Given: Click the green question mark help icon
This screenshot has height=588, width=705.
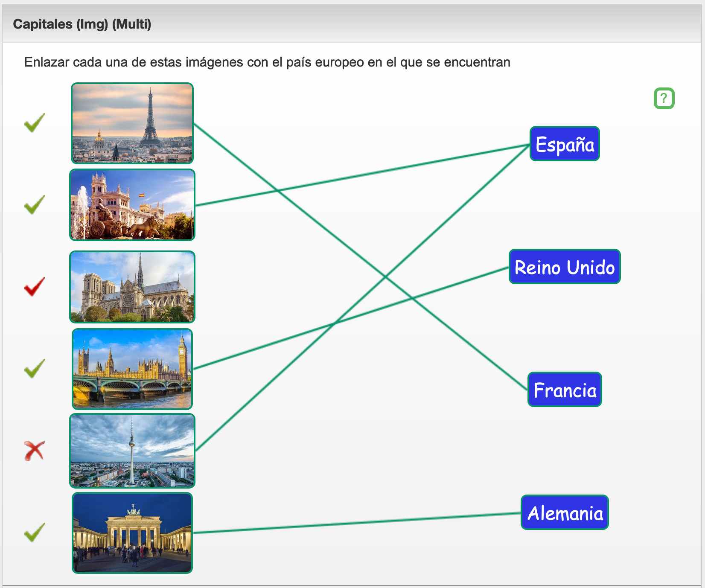Looking at the screenshot, I should [664, 99].
